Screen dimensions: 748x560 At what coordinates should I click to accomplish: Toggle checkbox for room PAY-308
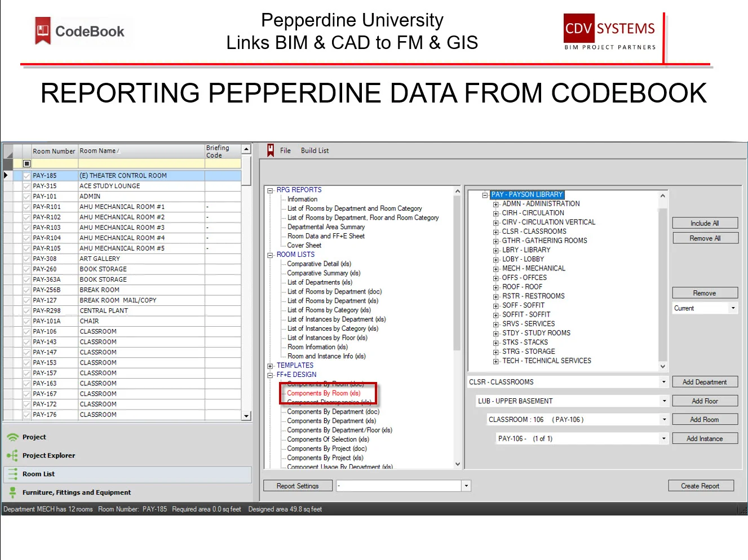26,259
